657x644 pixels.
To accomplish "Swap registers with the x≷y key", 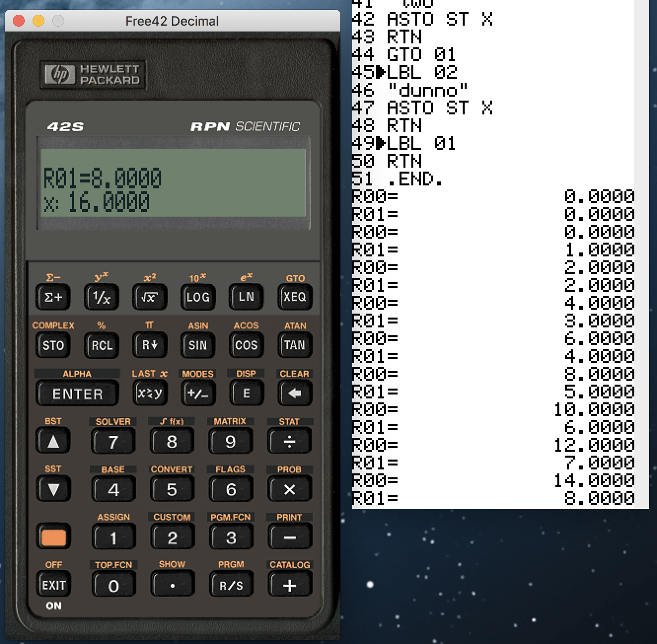I will click(x=149, y=394).
